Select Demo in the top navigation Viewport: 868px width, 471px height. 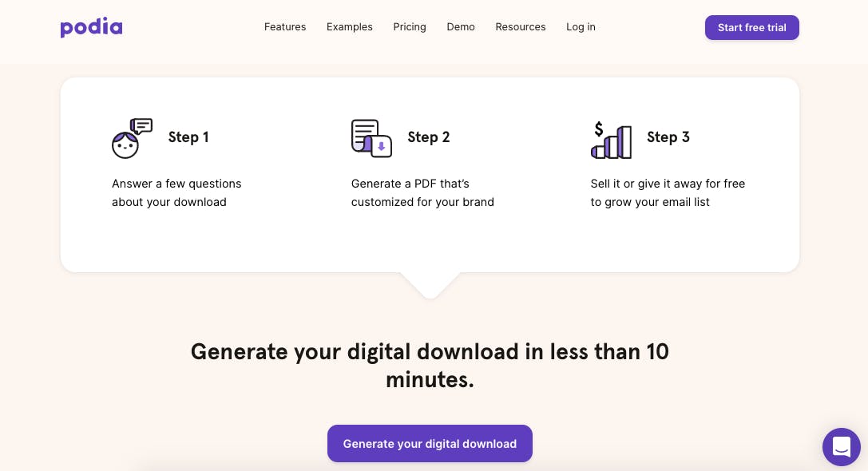461,26
